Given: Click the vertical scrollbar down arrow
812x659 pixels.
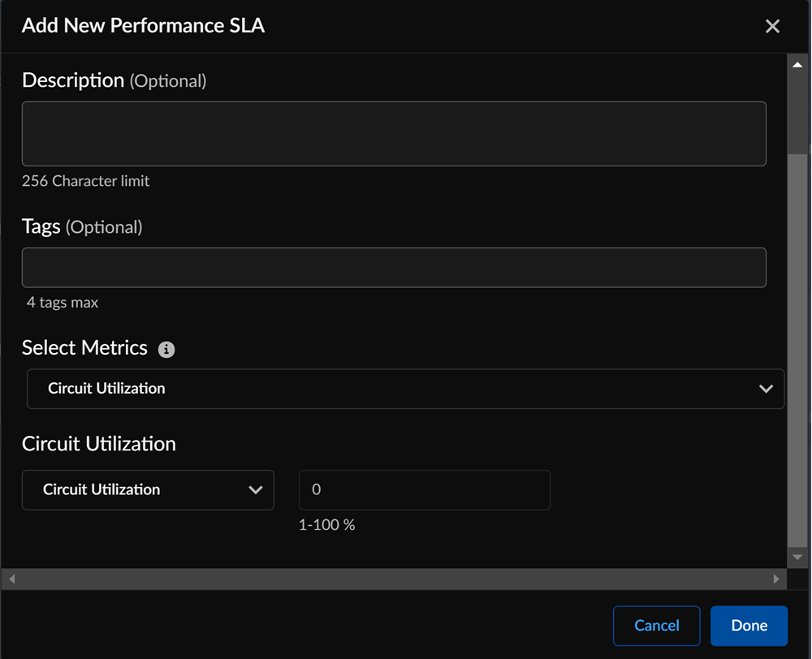Looking at the screenshot, I should 797,558.
